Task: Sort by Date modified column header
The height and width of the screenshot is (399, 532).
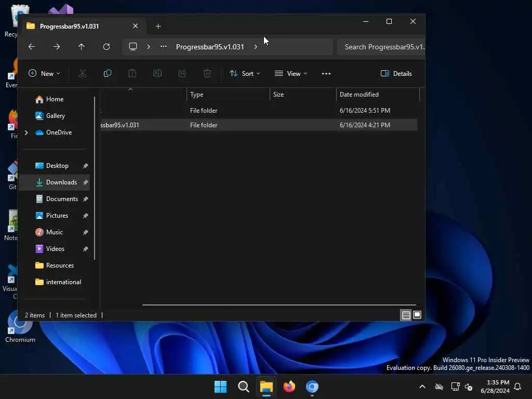Action: pyautogui.click(x=378, y=95)
